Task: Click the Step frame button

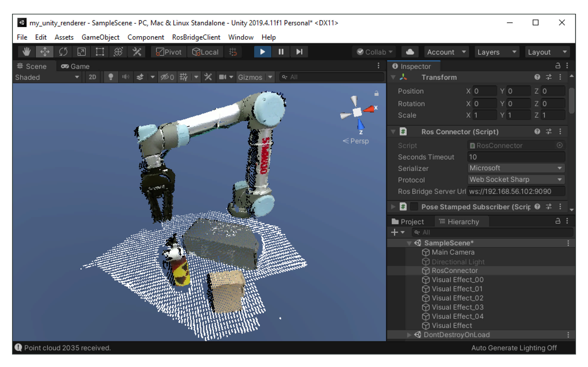Action: click(299, 52)
